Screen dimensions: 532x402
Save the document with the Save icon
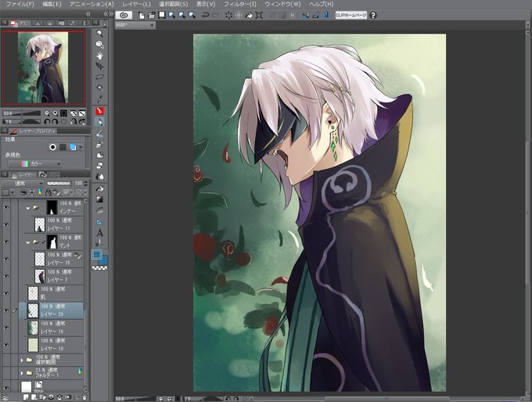tap(162, 16)
